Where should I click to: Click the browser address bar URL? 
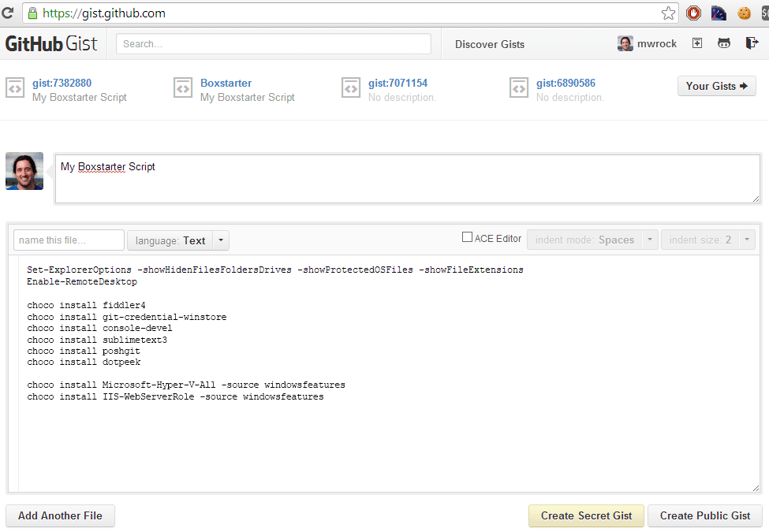pos(104,13)
